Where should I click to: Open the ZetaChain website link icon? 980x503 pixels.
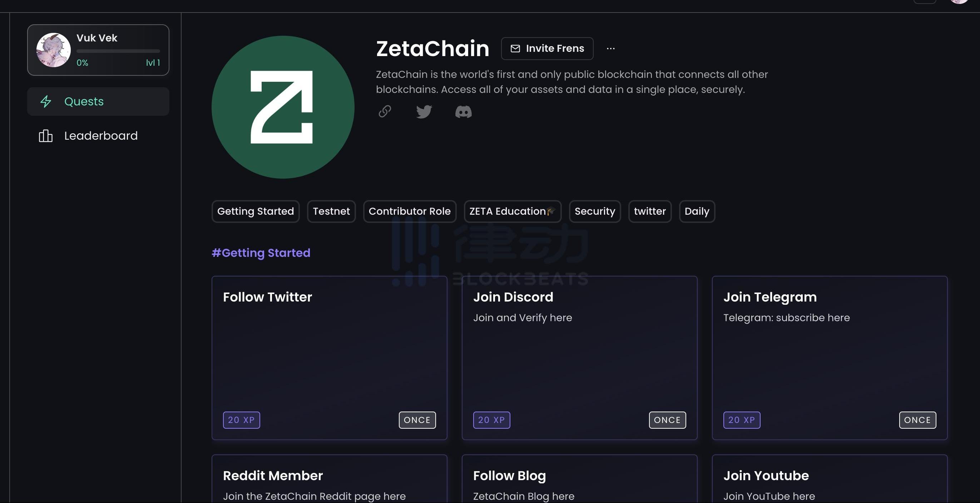coord(385,111)
